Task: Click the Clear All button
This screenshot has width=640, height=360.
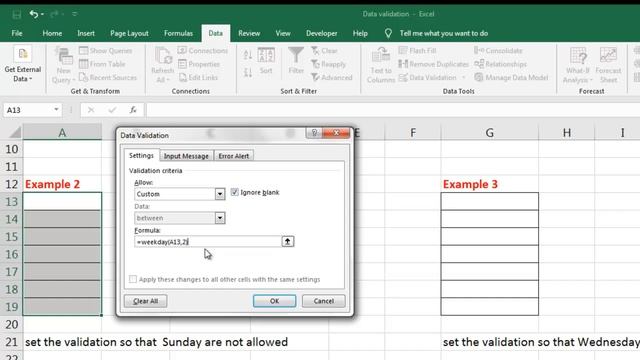Action: click(145, 301)
